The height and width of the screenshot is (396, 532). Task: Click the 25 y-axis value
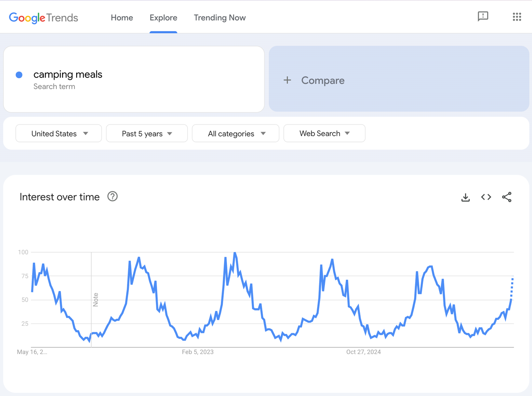25,323
